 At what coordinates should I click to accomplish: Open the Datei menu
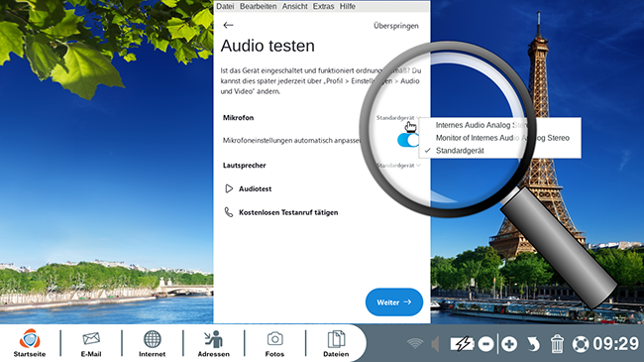tap(225, 6)
